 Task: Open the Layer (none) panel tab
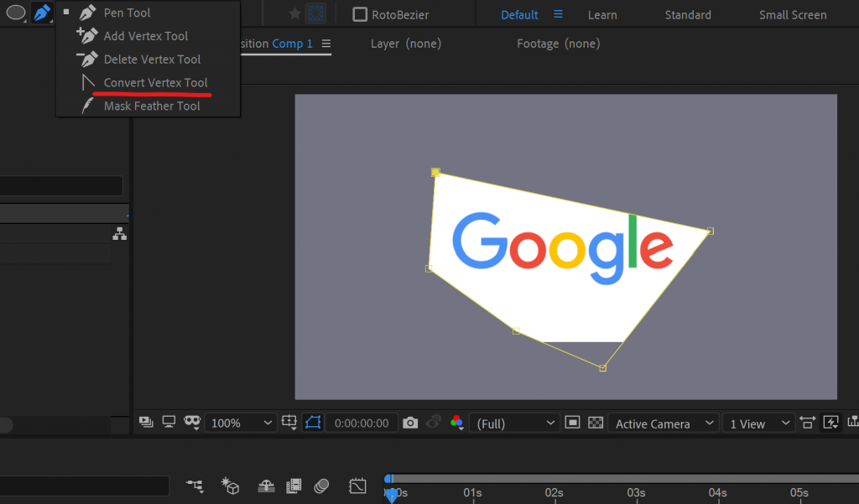pos(406,44)
